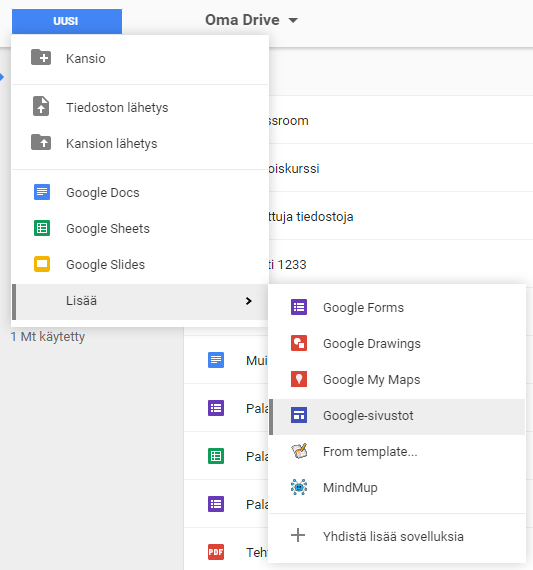Open the row ending in ssroom
533x570 pixels.
401,120
